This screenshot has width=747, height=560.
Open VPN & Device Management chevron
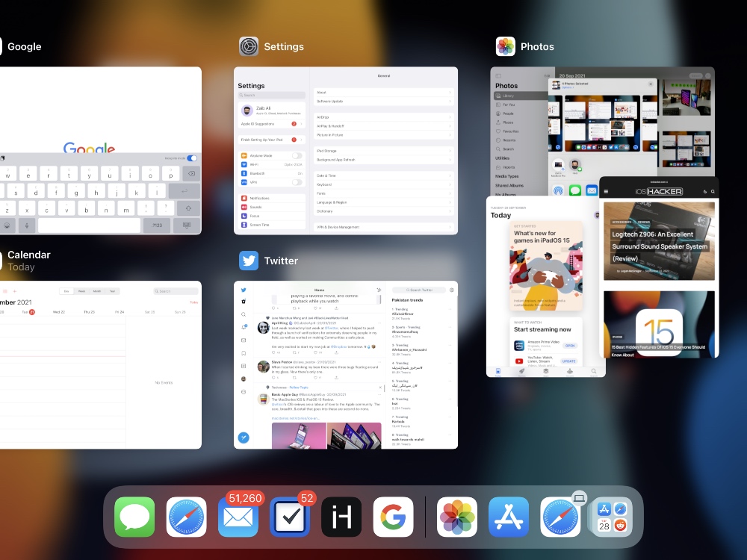pos(450,227)
